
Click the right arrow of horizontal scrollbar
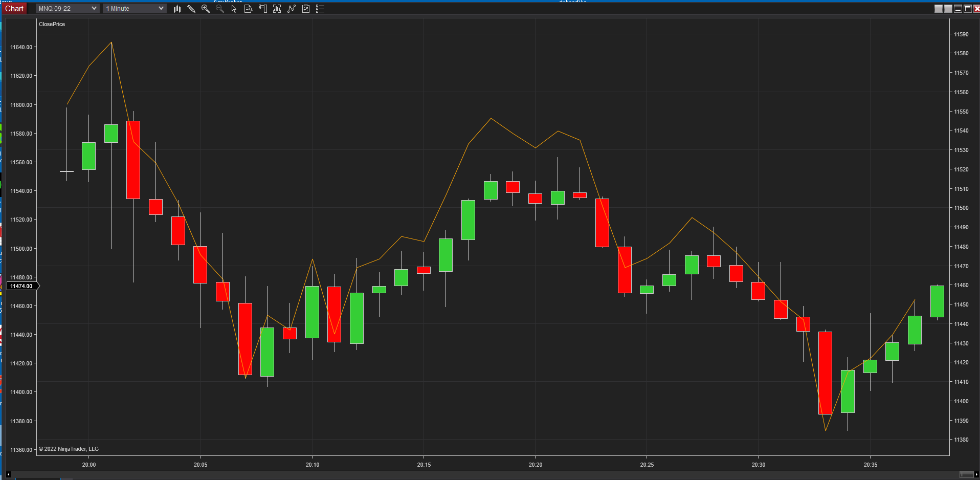976,474
